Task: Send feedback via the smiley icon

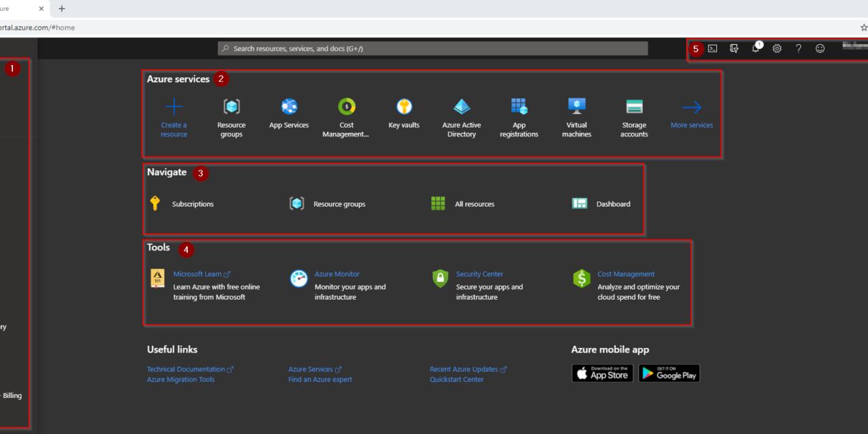Action: (x=820, y=49)
